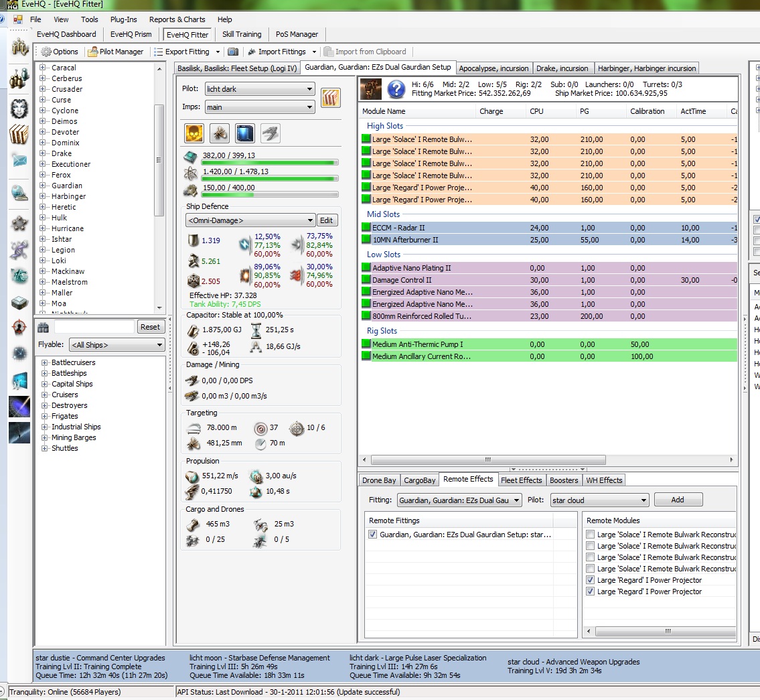Switch to the Apocalypse, incursion fitting tab
The height and width of the screenshot is (700, 760).
click(493, 68)
